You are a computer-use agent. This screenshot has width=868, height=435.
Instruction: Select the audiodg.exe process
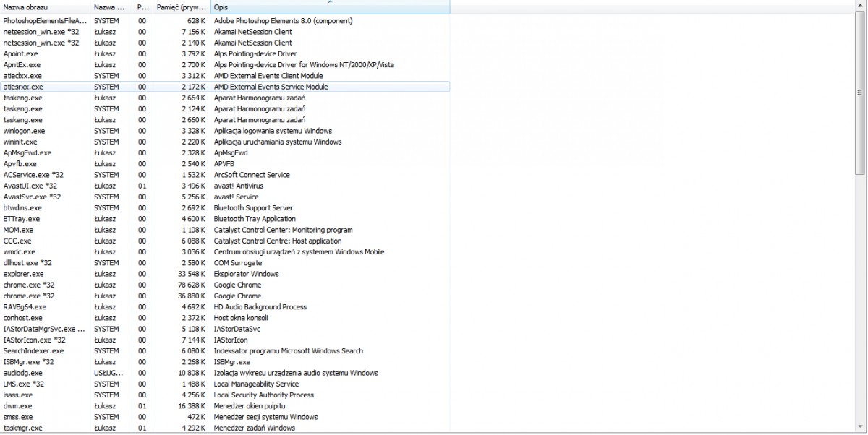coord(225,373)
